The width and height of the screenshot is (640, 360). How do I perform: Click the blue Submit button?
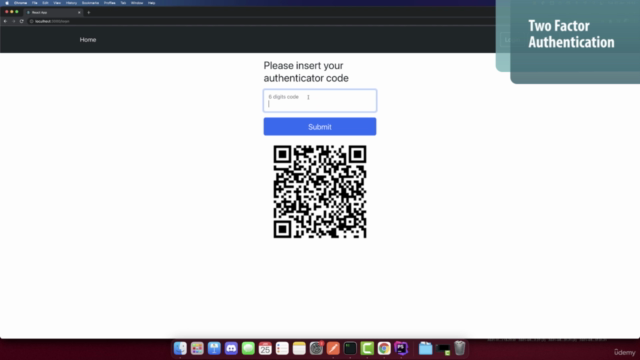pos(320,127)
